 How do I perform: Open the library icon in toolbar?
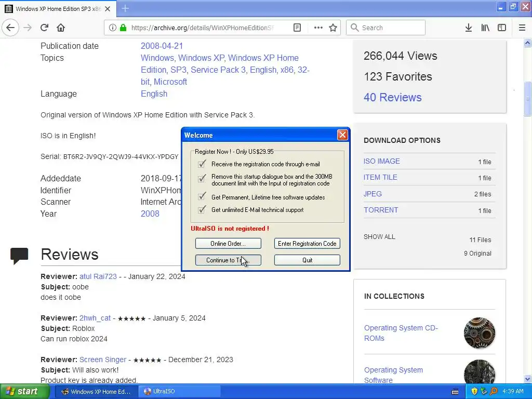tap(485, 28)
